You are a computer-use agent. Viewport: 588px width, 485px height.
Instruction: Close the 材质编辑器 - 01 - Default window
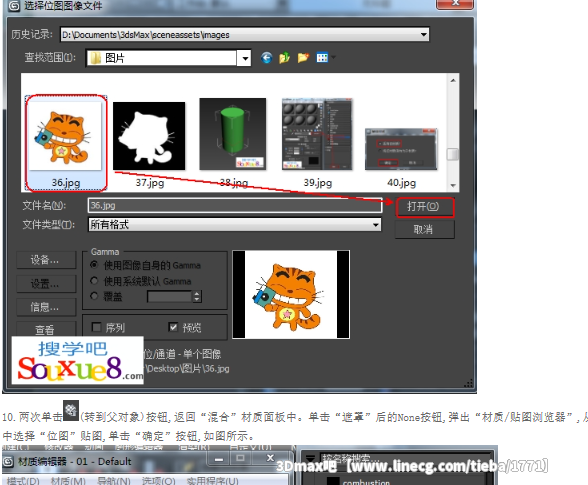click(x=270, y=458)
